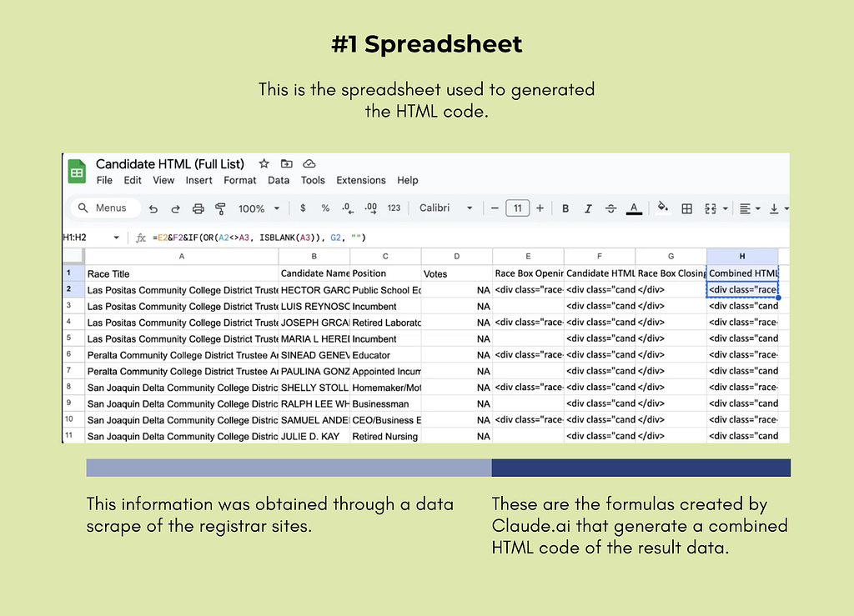Click the Print icon
Image resolution: width=854 pixels, height=616 pixels.
pyautogui.click(x=198, y=208)
